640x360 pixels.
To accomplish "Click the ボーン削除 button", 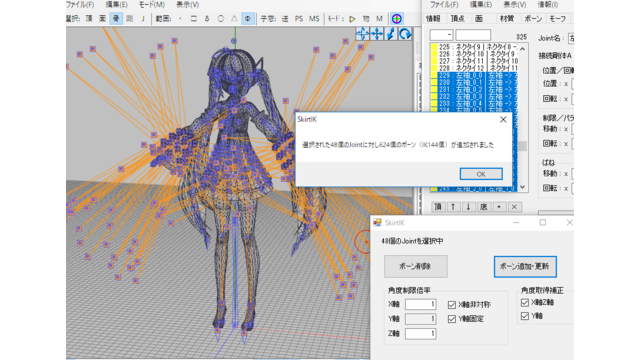I will 416,267.
